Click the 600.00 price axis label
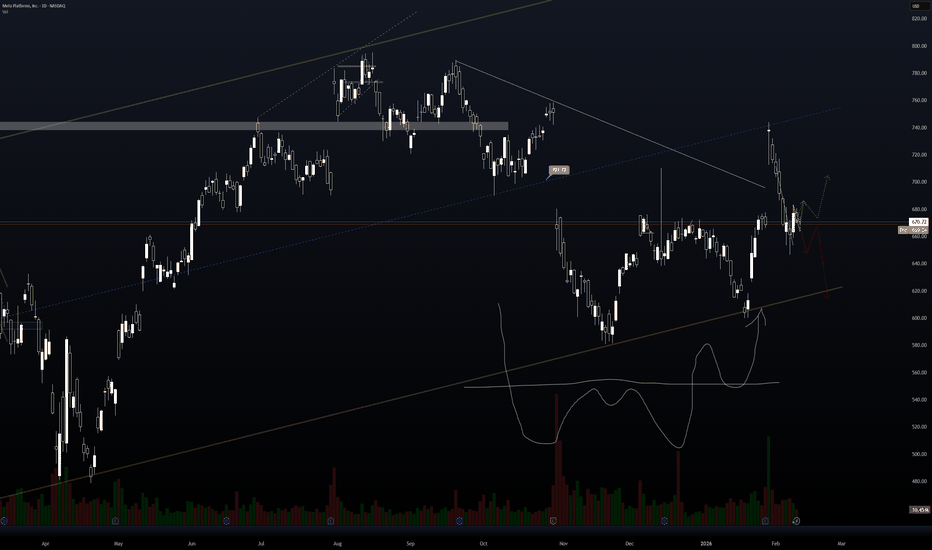Image resolution: width=932 pixels, height=550 pixels. 919,318
